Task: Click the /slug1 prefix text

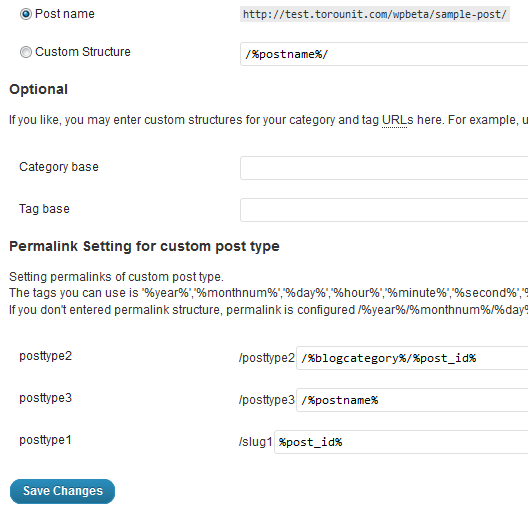Action: (256, 442)
